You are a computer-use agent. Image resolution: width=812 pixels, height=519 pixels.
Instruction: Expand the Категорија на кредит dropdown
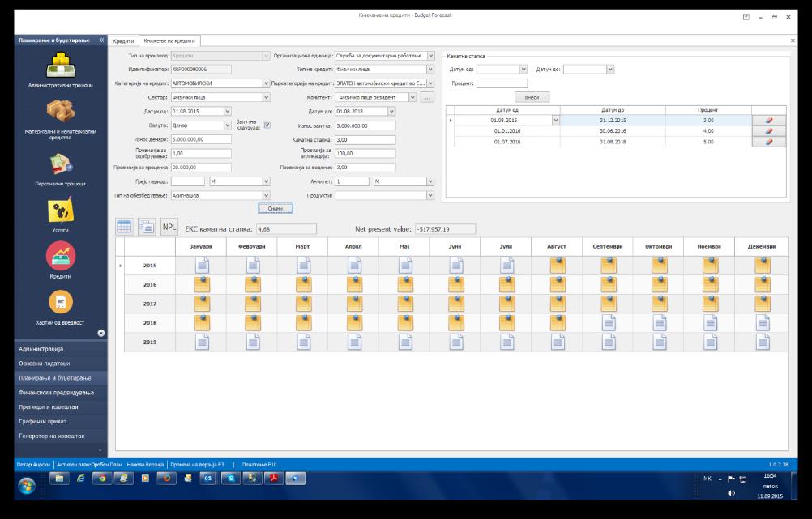point(266,83)
